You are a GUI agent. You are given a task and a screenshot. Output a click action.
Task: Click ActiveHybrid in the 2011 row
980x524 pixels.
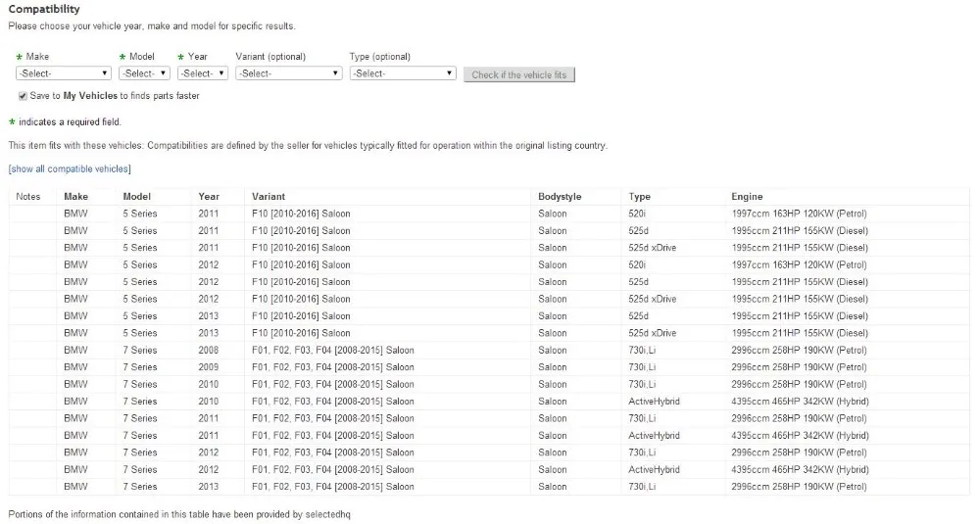pos(654,436)
